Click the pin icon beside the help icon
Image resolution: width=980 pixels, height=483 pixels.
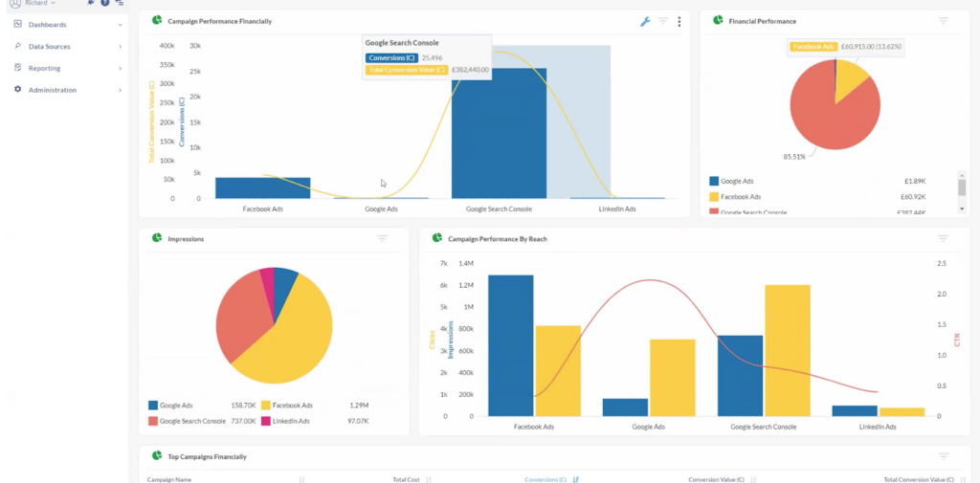pos(91,3)
